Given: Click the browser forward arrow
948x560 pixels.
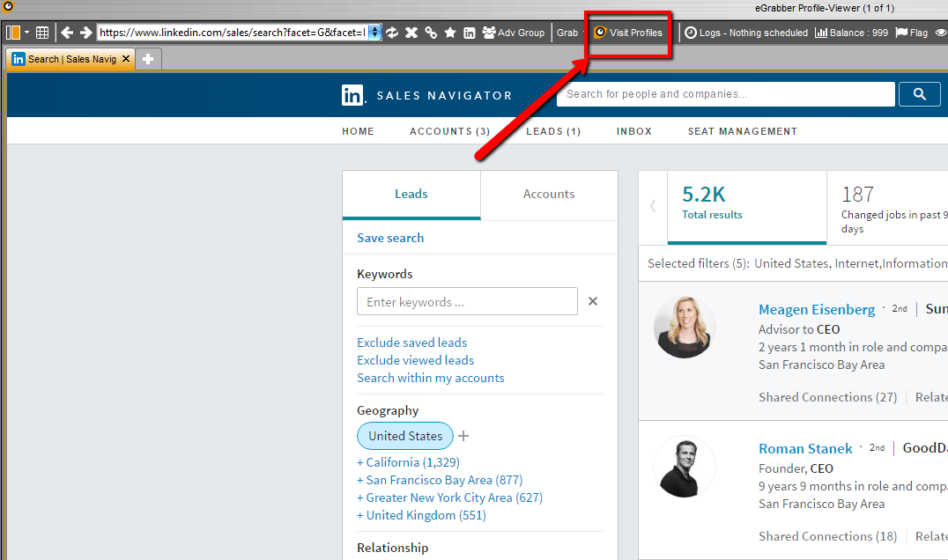Looking at the screenshot, I should click(x=85, y=33).
